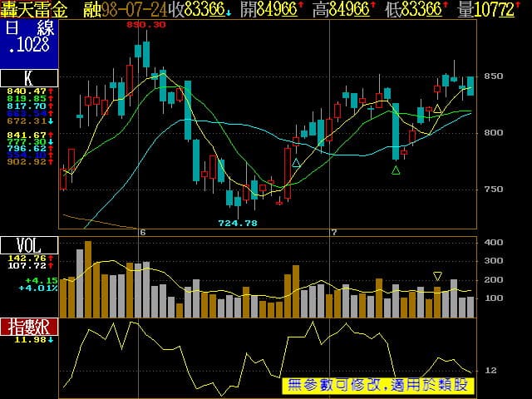Image resolution: width=532 pixels, height=399 pixels.
Task: Select the red 指數KR indicator label
Action: coord(29,327)
